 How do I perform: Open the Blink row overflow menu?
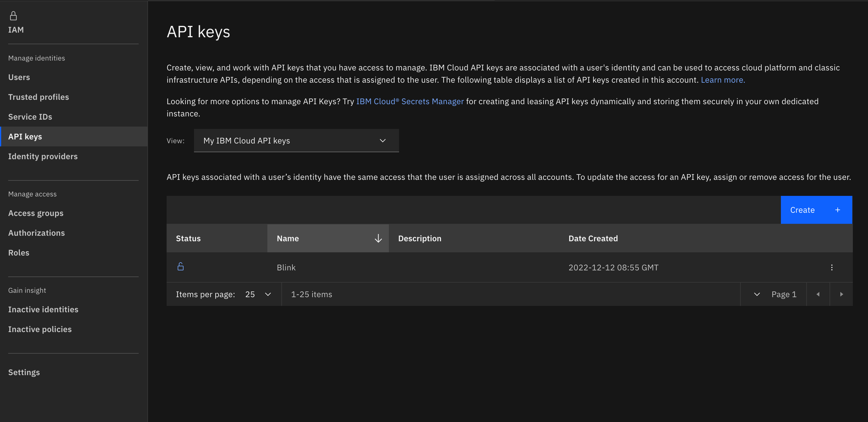tap(831, 267)
